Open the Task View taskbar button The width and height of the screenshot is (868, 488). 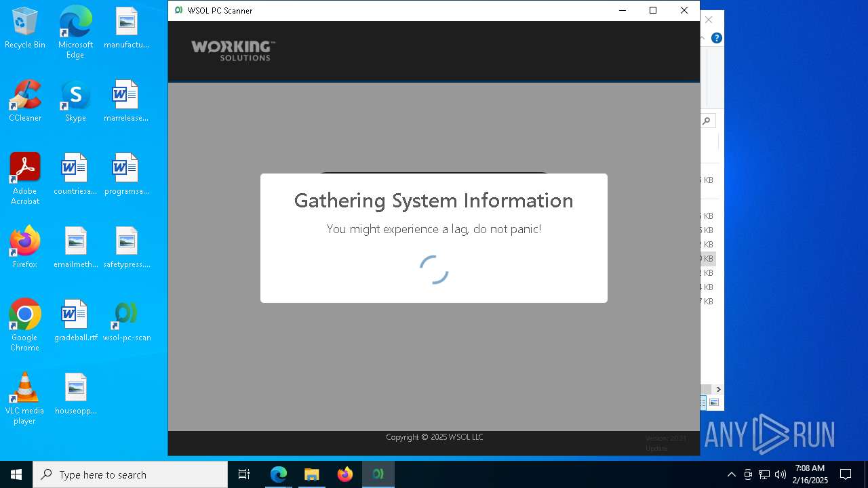(x=244, y=474)
